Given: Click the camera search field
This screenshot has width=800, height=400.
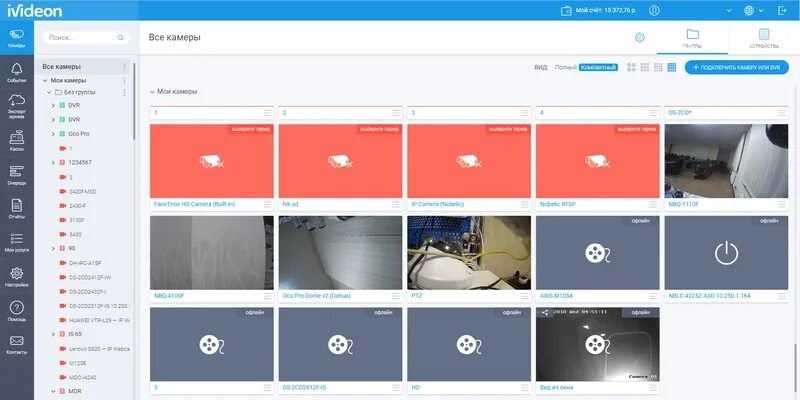Looking at the screenshot, I should [86, 38].
